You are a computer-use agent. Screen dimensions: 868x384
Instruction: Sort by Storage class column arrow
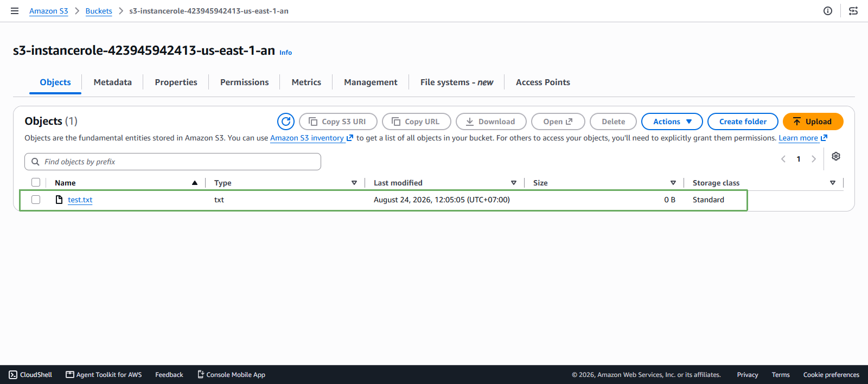coord(833,183)
